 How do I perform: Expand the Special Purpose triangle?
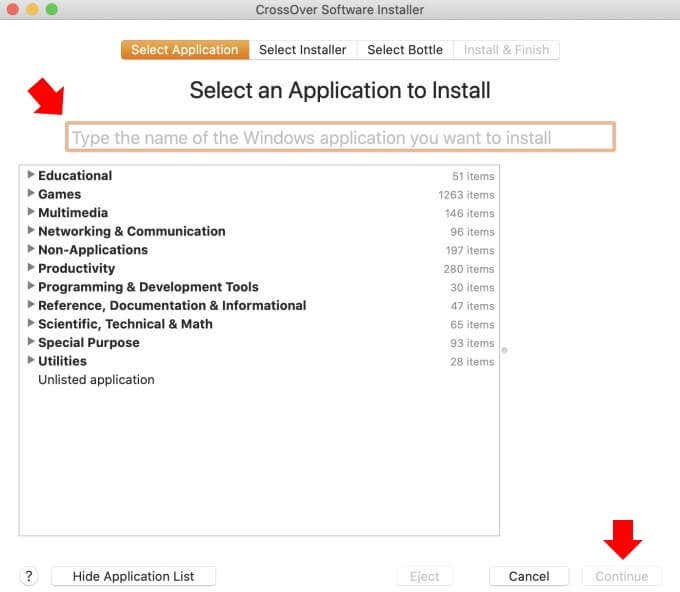point(31,341)
